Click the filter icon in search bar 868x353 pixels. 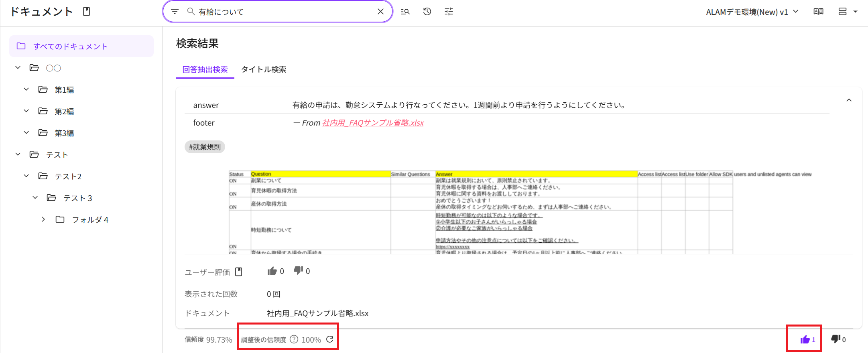tap(175, 12)
